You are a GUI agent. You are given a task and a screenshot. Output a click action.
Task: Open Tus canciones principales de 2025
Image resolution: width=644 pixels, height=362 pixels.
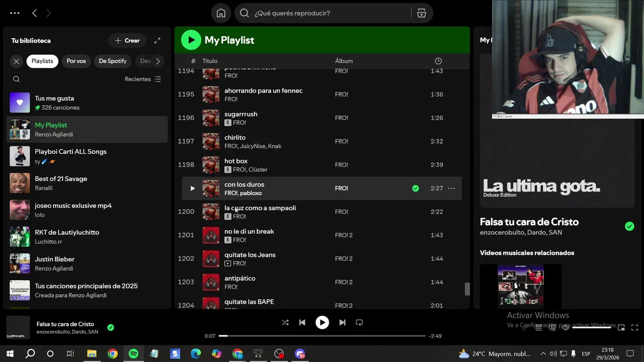(x=87, y=290)
